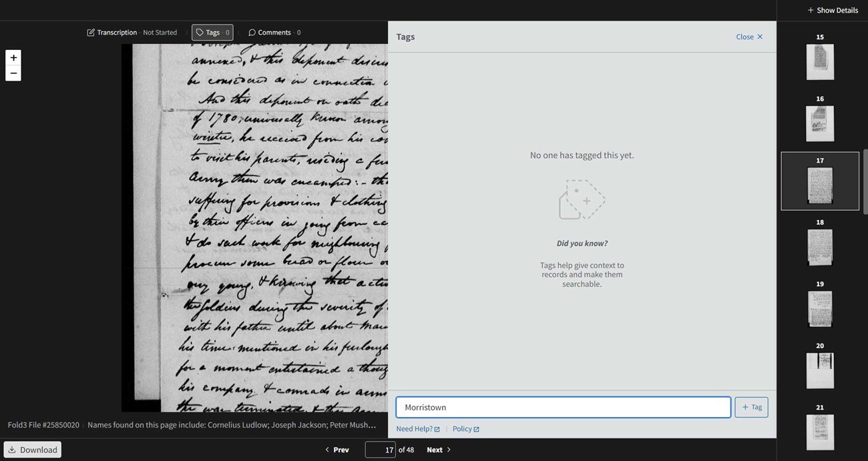Open the Policy link
Screen dimensions: 868x461
pos(465,429)
